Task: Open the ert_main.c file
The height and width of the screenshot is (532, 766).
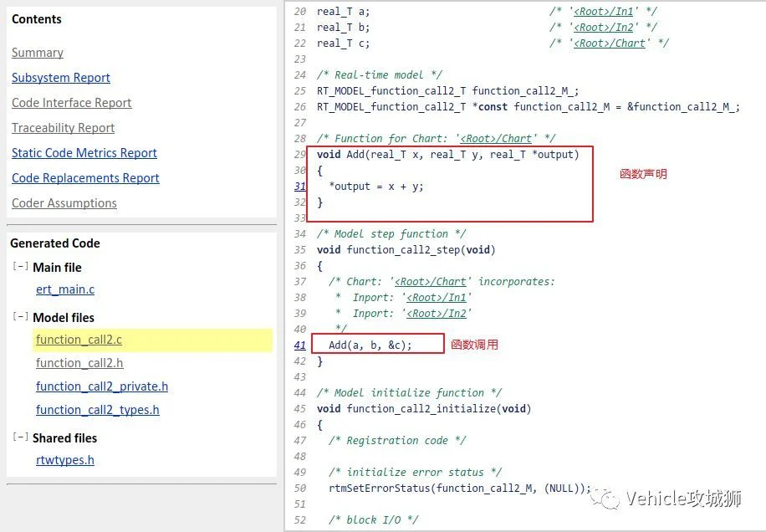Action: click(x=65, y=289)
